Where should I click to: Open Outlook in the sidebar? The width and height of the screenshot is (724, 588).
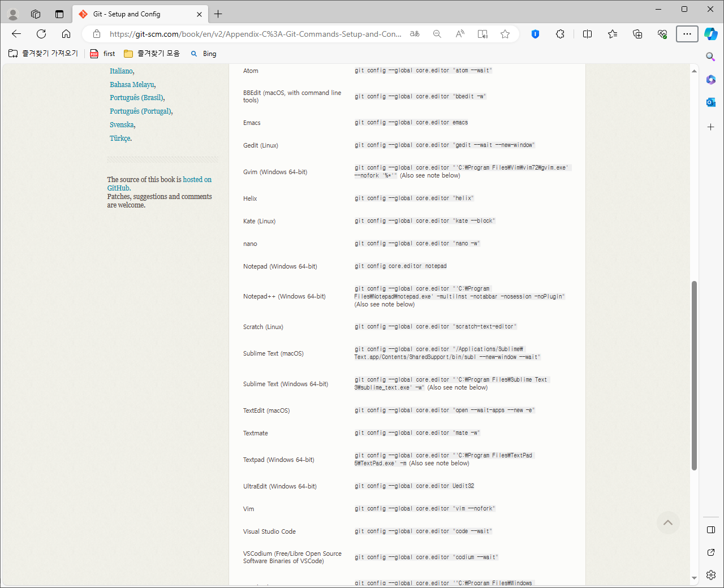tap(711, 102)
